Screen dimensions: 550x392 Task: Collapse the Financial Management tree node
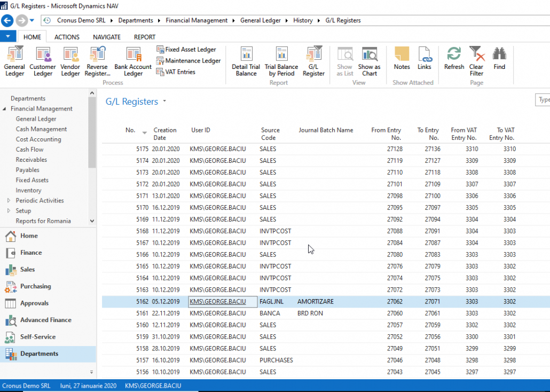(5, 108)
